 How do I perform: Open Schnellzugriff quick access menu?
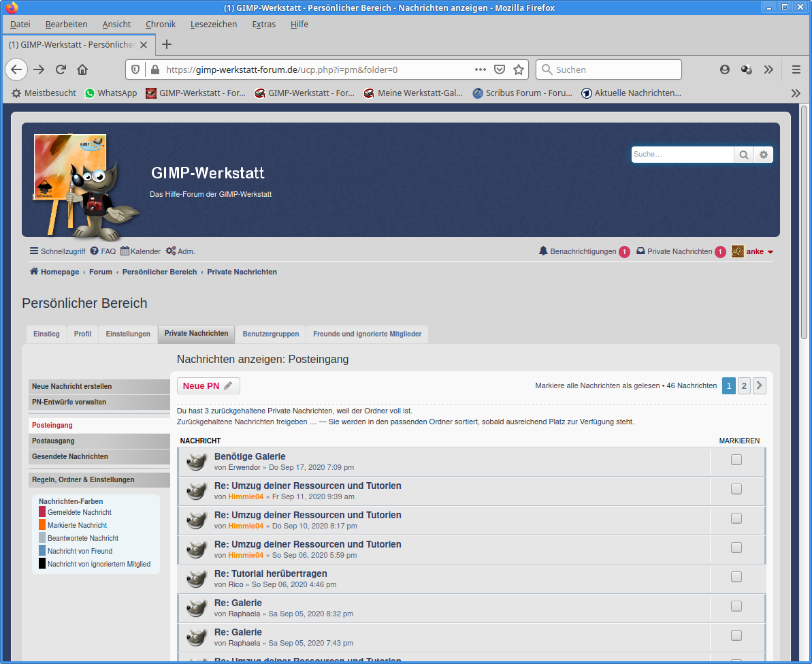coord(57,251)
